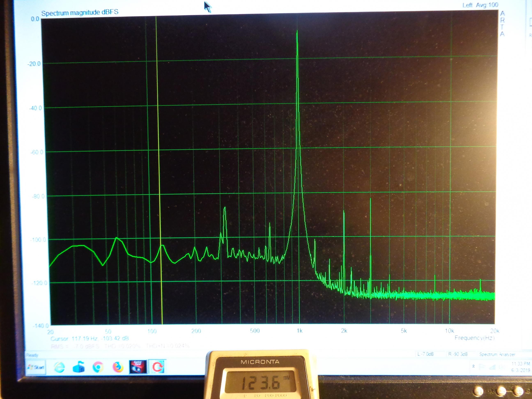Click the '-60.0' dB axis label
Viewport: 532px width, 399px height.
click(37, 152)
